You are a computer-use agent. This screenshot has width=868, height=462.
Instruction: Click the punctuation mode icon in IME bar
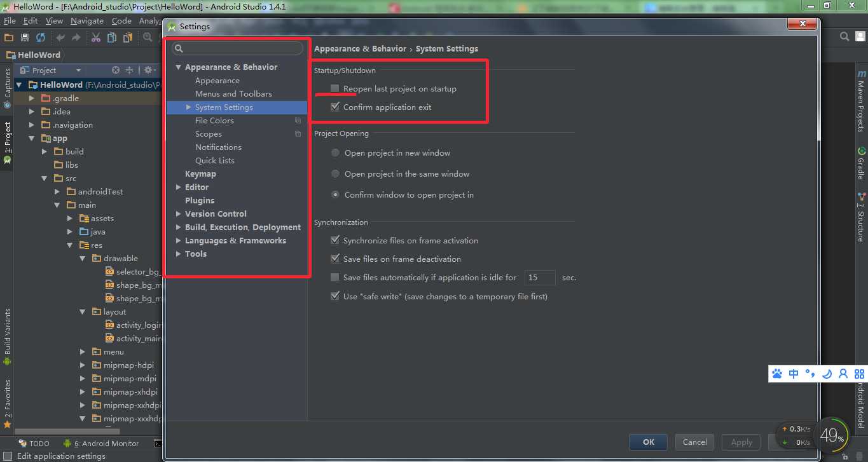(810, 374)
